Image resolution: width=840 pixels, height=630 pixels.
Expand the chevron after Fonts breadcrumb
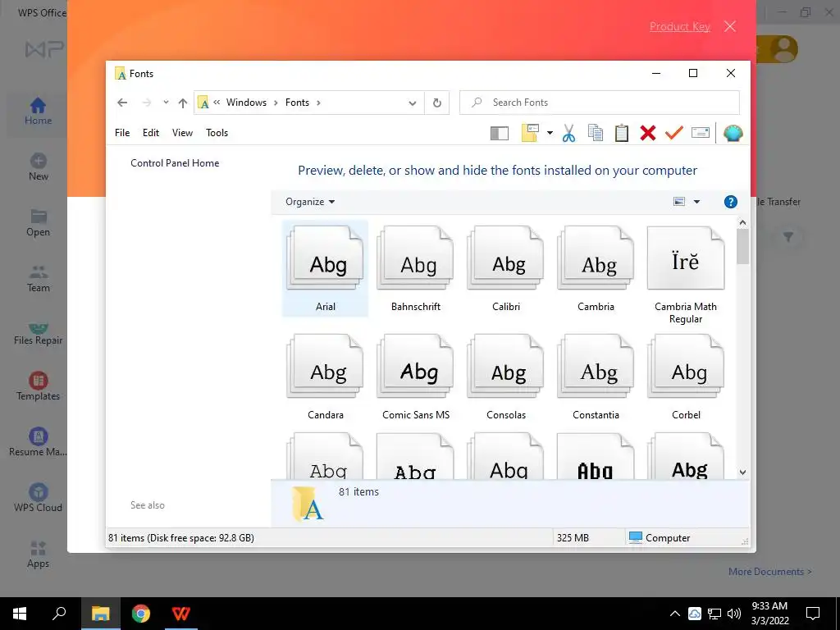[318, 103]
